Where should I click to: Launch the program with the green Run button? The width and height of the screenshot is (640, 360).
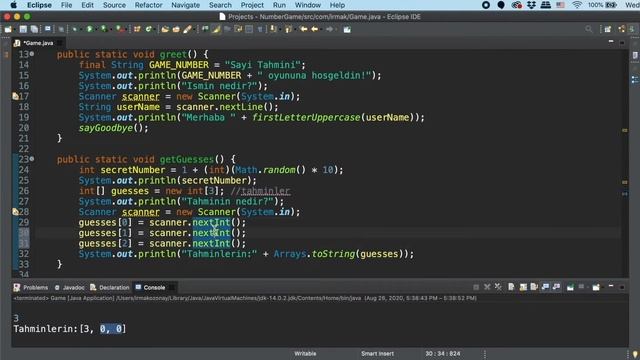click(x=89, y=29)
